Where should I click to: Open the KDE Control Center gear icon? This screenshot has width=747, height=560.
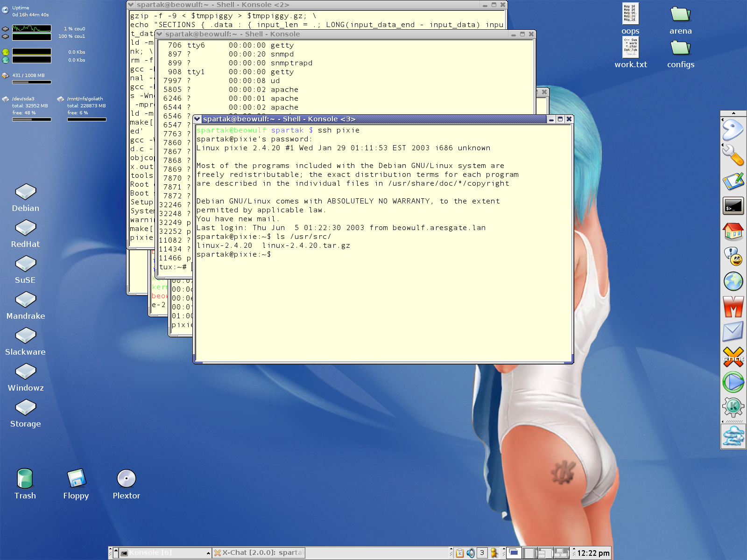pos(733,407)
